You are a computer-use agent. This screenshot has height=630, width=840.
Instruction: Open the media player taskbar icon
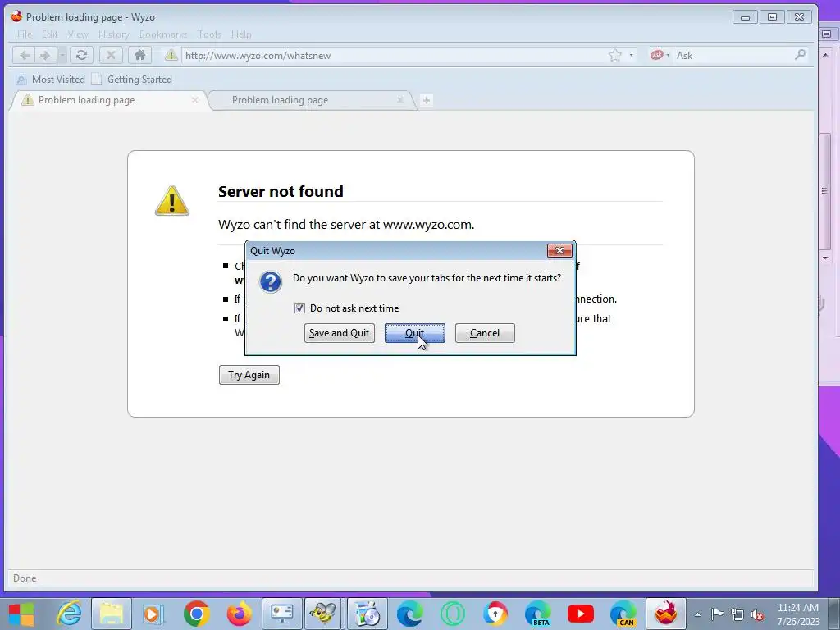pyautogui.click(x=153, y=614)
